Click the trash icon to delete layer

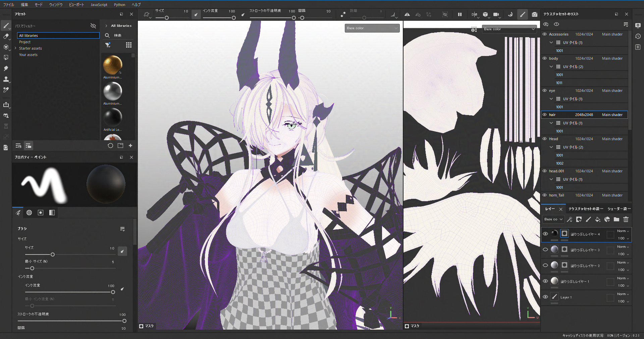[626, 219]
